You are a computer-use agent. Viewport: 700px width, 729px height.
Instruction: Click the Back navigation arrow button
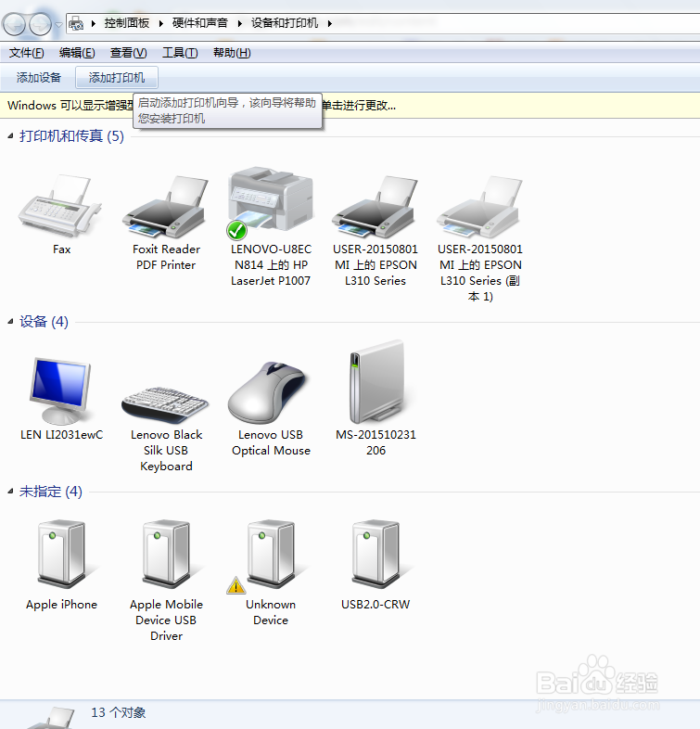point(14,24)
